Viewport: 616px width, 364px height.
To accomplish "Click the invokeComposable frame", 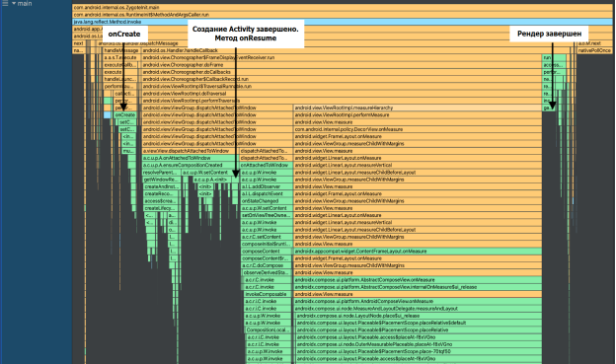I will 268,294.
